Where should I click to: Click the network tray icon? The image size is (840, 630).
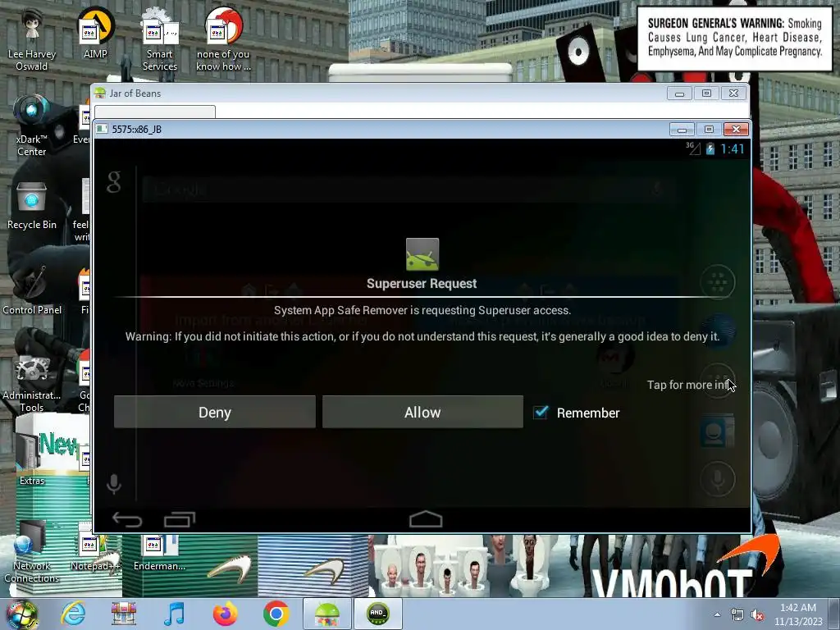pyautogui.click(x=737, y=615)
